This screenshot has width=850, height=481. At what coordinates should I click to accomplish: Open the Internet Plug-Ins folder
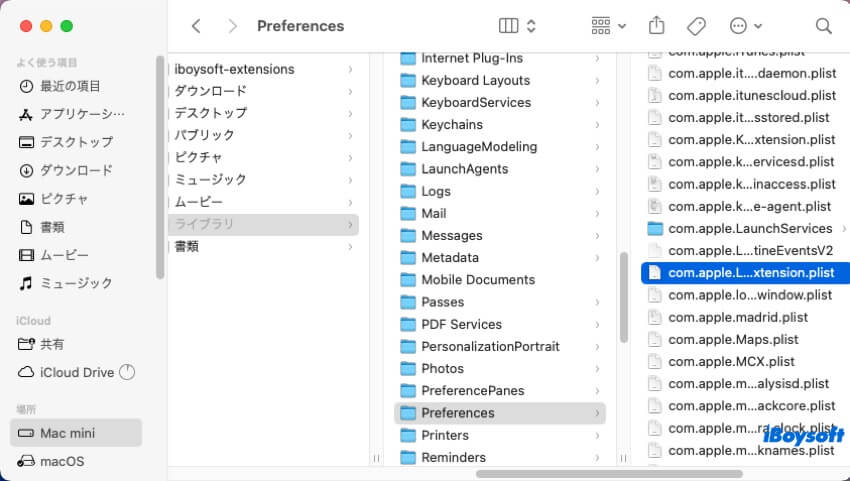point(500,58)
